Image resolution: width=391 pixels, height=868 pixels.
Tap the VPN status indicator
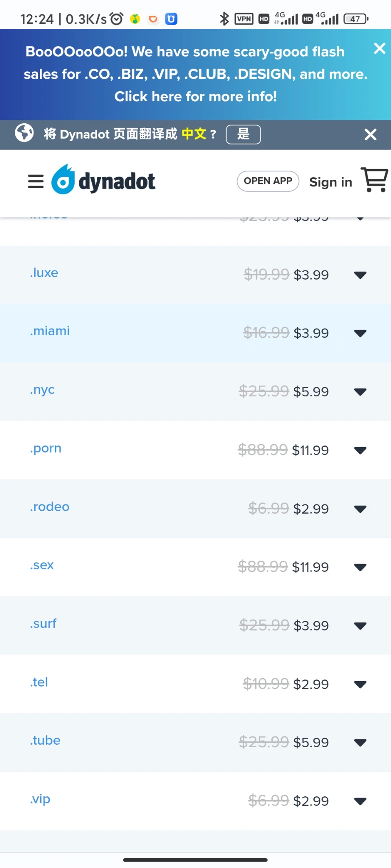(244, 19)
